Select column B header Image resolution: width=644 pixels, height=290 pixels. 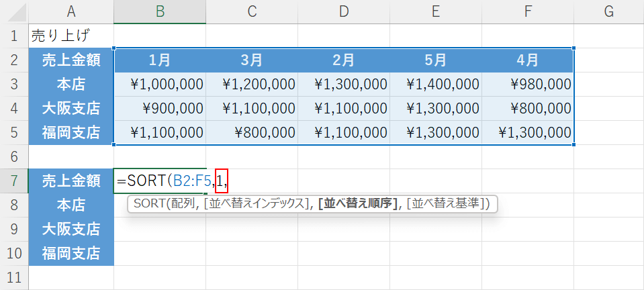point(160,12)
